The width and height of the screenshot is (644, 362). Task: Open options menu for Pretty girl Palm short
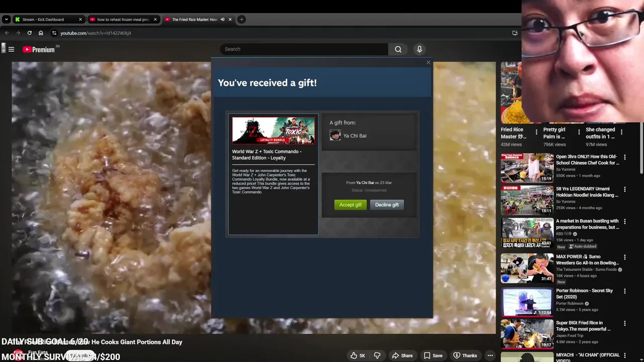(579, 132)
